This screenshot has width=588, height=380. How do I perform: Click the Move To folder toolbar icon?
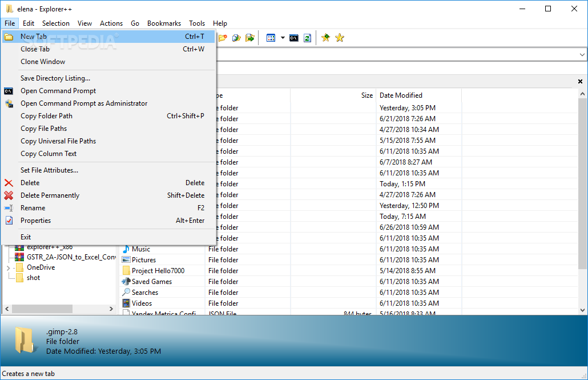coord(249,38)
